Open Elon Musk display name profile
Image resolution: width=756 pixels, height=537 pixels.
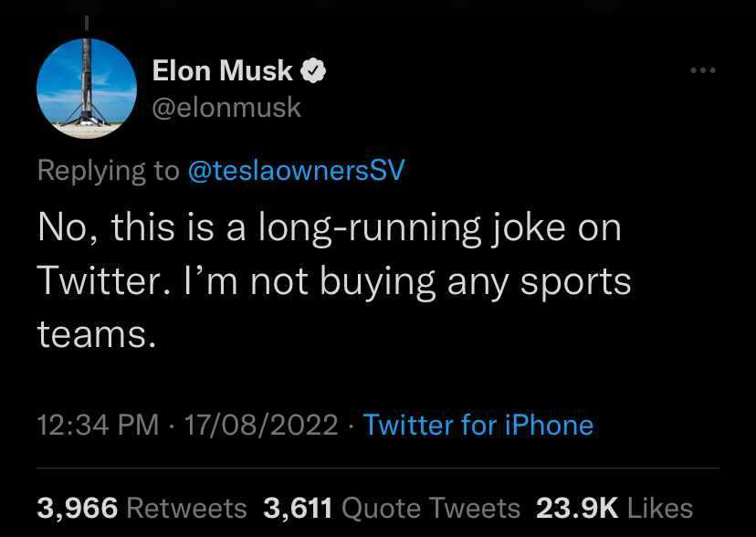(x=222, y=71)
